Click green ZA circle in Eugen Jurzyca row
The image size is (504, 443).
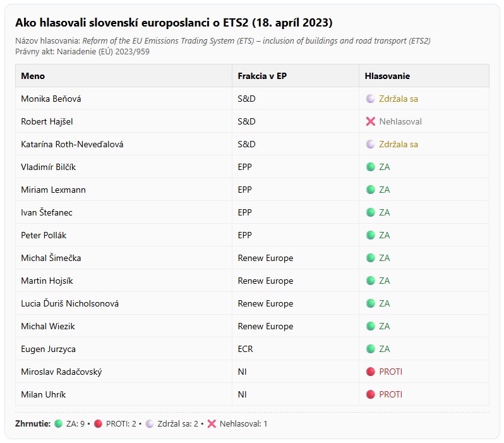pyautogui.click(x=371, y=349)
